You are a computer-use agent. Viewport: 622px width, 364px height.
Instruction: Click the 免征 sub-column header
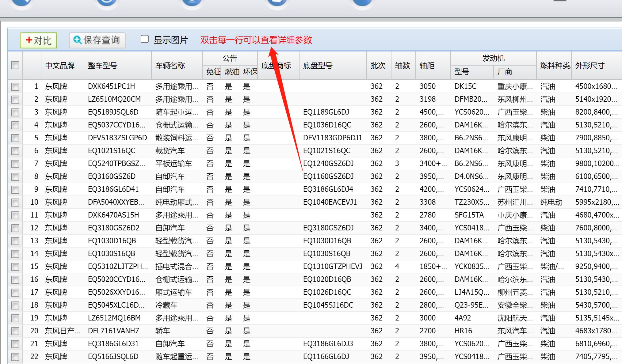(x=212, y=72)
